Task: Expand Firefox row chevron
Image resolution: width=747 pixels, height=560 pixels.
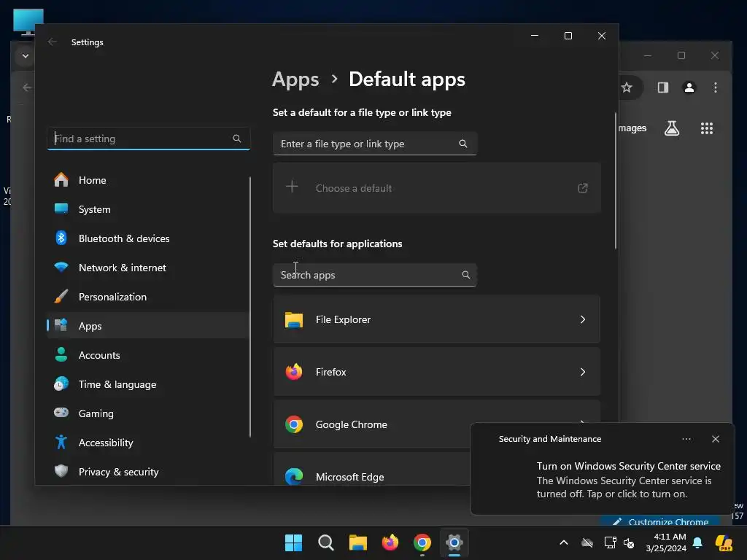Action: (x=583, y=372)
